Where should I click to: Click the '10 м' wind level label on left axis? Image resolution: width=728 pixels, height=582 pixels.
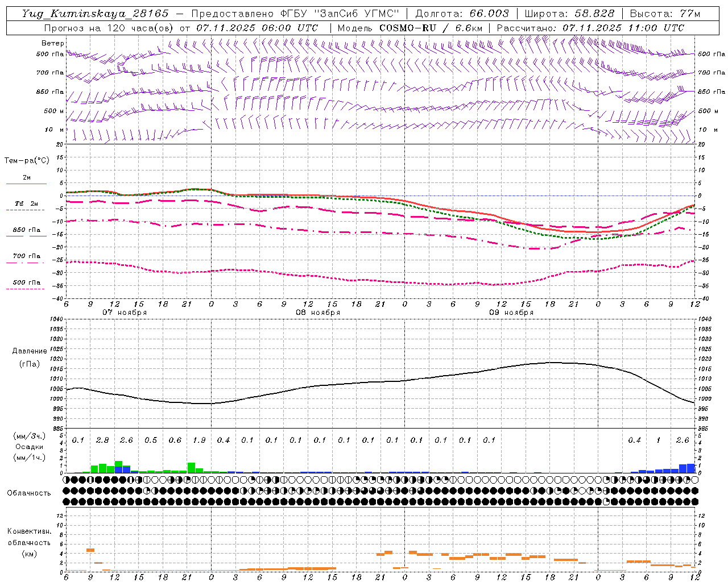tap(55, 130)
